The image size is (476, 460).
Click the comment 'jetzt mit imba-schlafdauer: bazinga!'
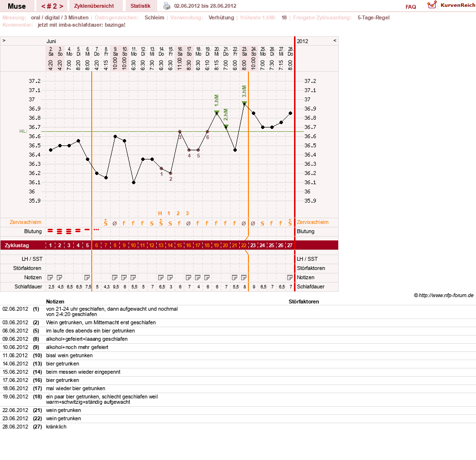82,25
